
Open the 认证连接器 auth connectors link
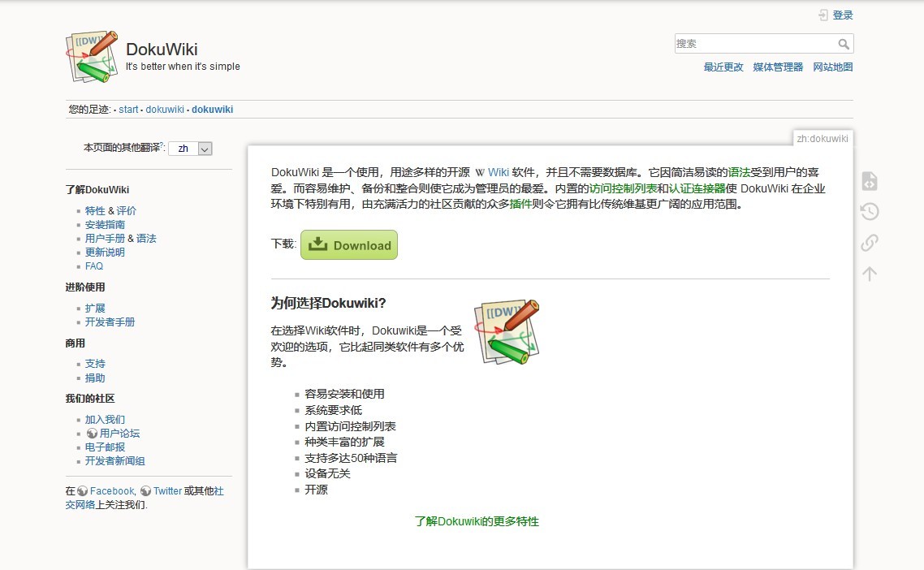pos(697,188)
